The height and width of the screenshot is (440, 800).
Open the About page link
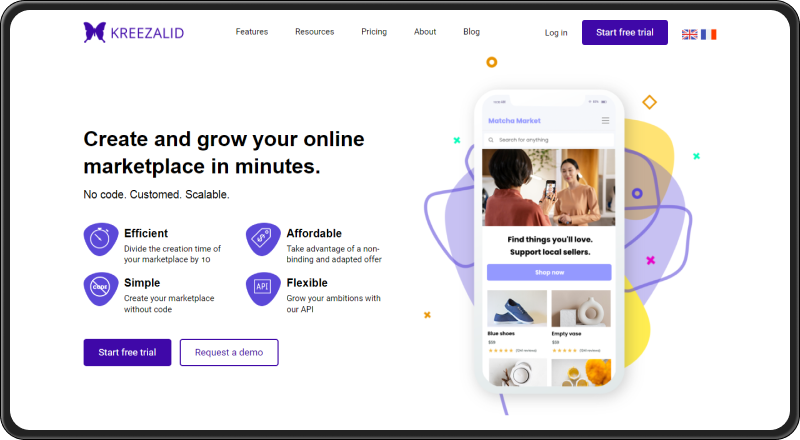425,32
